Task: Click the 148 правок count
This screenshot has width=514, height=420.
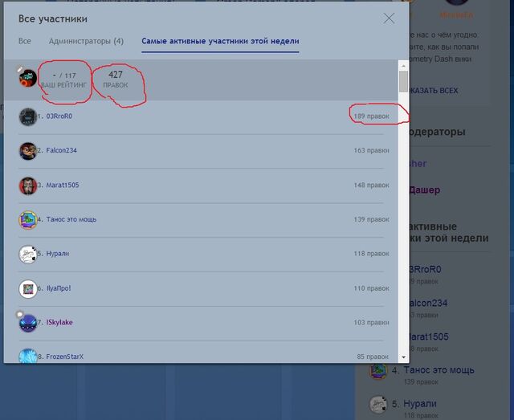Action: point(371,185)
